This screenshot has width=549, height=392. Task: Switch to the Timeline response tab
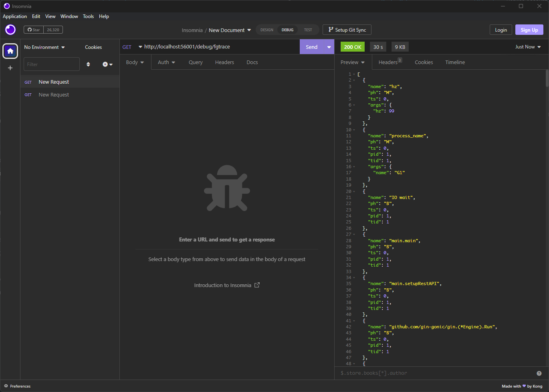pos(455,62)
